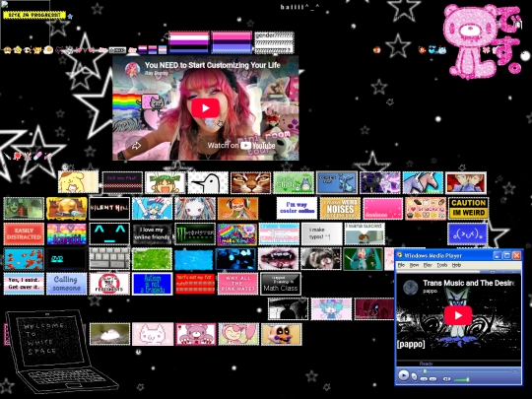This screenshot has width=532, height=399.
Task: Click the stop button in Media Player controls
Action: point(414,376)
